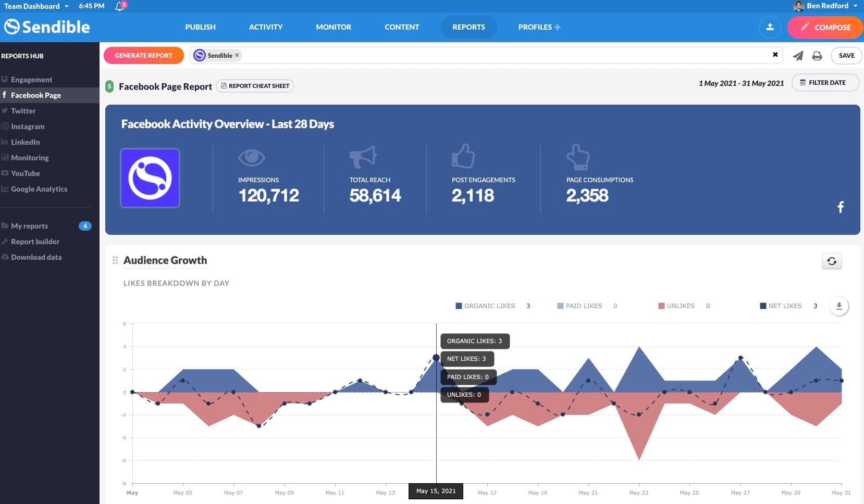This screenshot has width=864, height=504.
Task: Select the Reports tab
Action: coord(468,27)
